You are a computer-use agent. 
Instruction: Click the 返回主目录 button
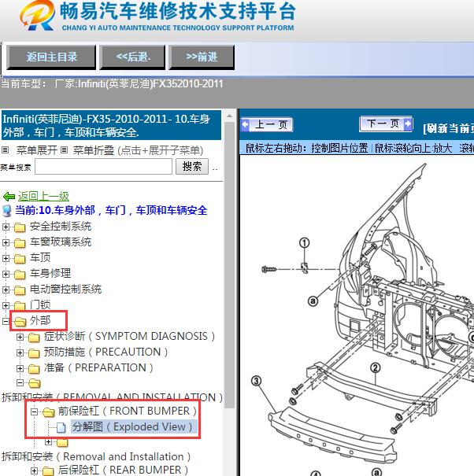51,57
